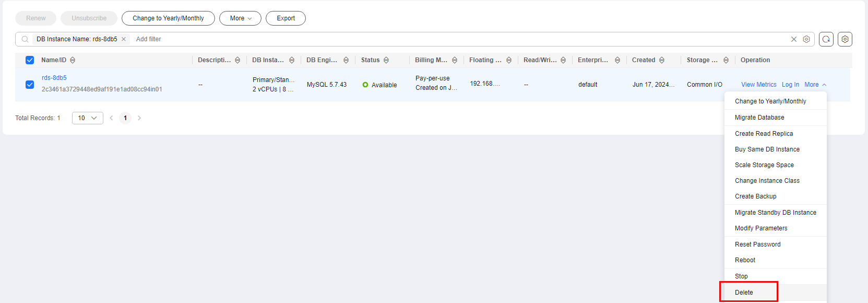
Task: Choose Reset Password
Action: pos(776,244)
